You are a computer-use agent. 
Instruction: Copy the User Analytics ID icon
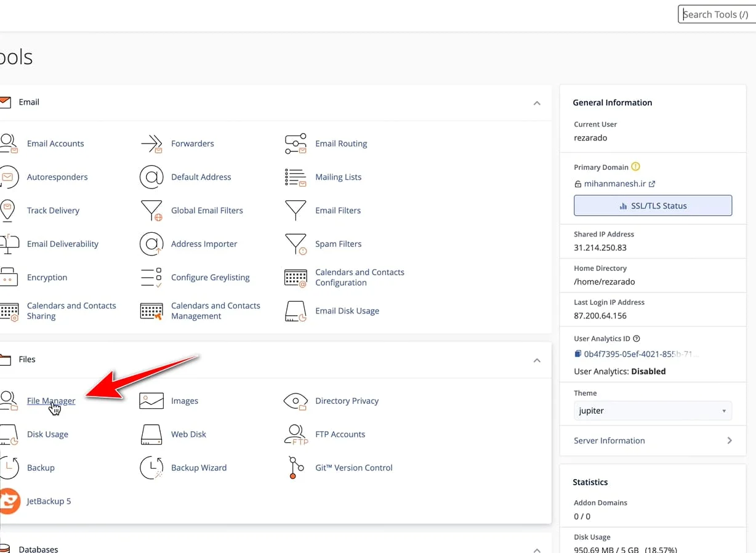pos(577,354)
